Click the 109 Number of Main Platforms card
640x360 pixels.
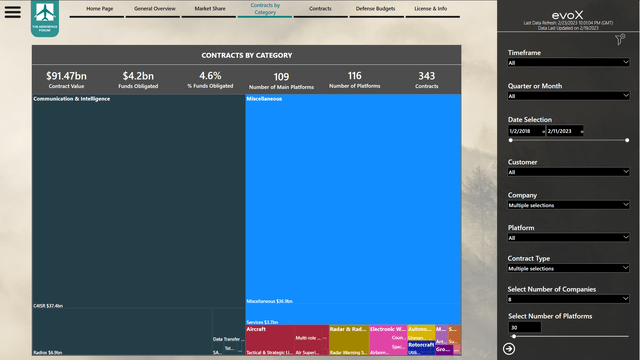click(x=281, y=80)
